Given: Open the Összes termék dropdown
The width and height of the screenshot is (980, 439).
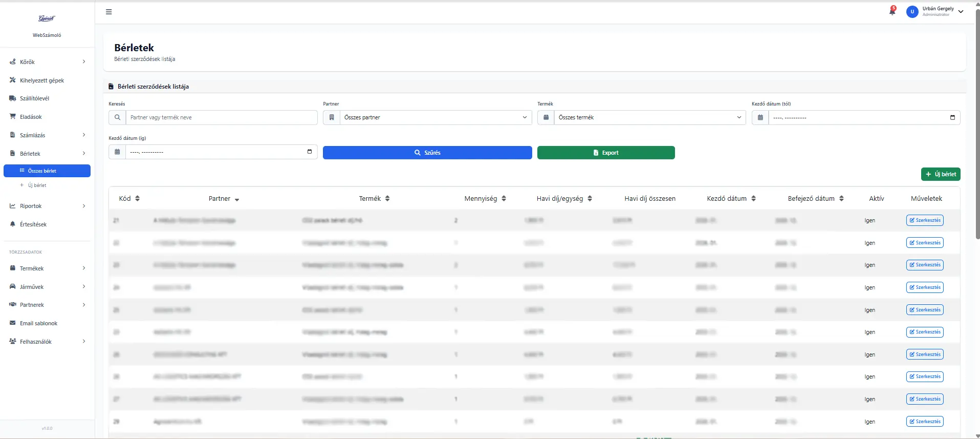Looking at the screenshot, I should click(x=649, y=117).
